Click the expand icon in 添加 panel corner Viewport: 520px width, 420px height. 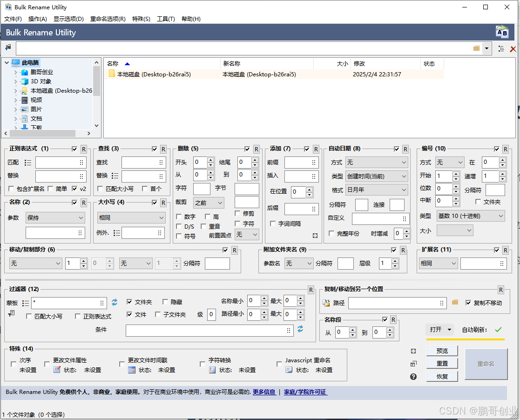[x=315, y=236]
